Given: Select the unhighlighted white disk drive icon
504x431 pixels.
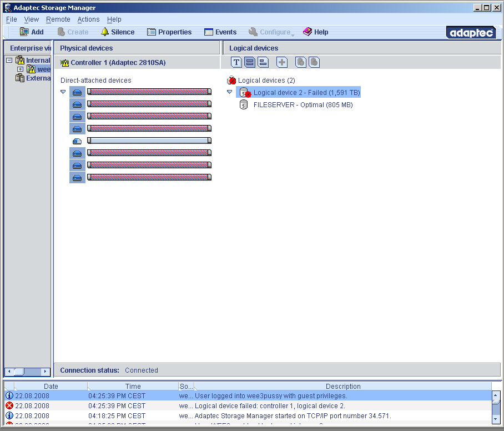Looking at the screenshot, I should 77,141.
